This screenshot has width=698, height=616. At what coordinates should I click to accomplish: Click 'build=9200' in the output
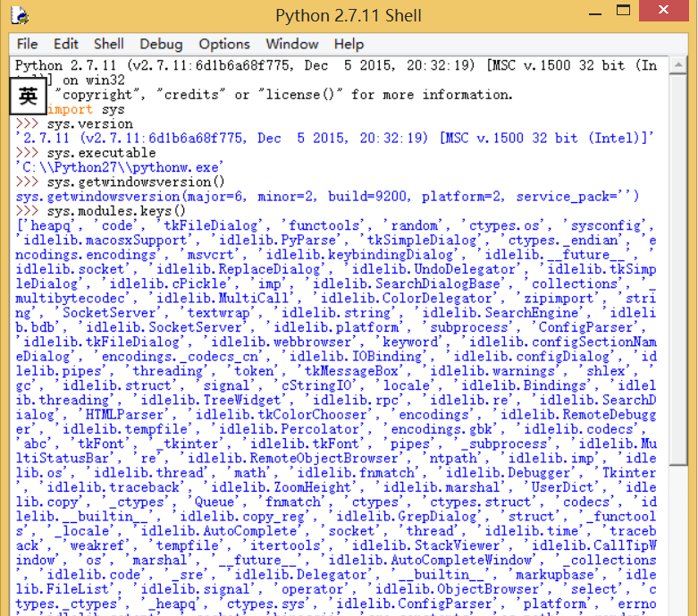(366, 197)
